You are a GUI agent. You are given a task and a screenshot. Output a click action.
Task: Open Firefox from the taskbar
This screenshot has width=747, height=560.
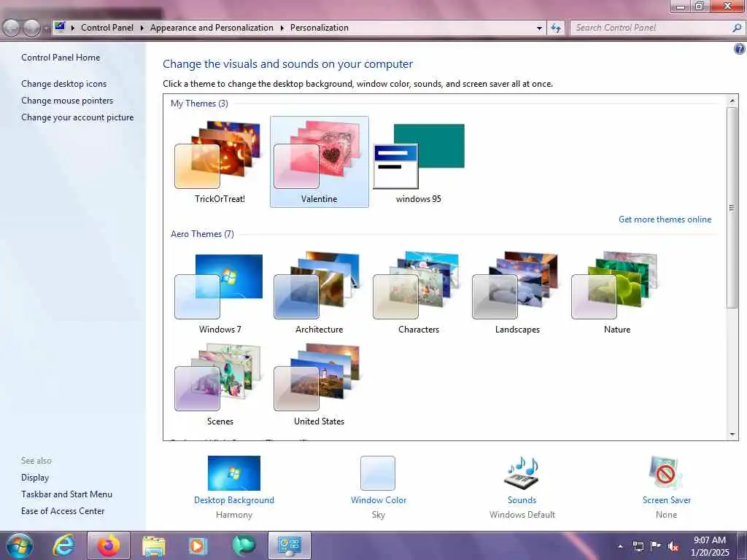tap(109, 545)
